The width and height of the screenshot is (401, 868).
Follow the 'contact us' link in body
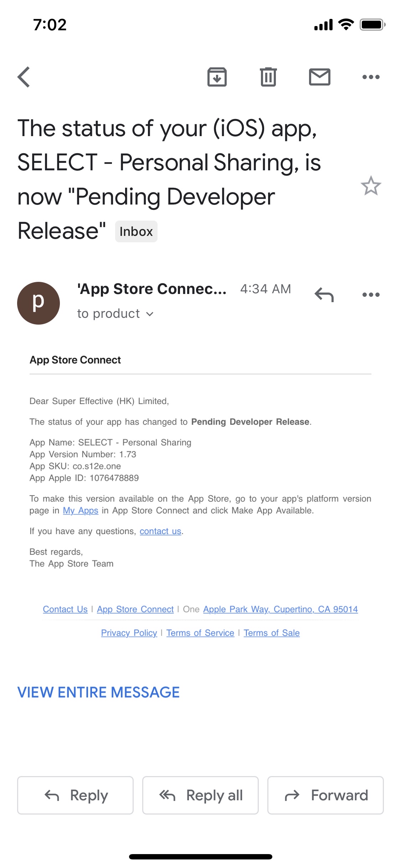point(160,531)
